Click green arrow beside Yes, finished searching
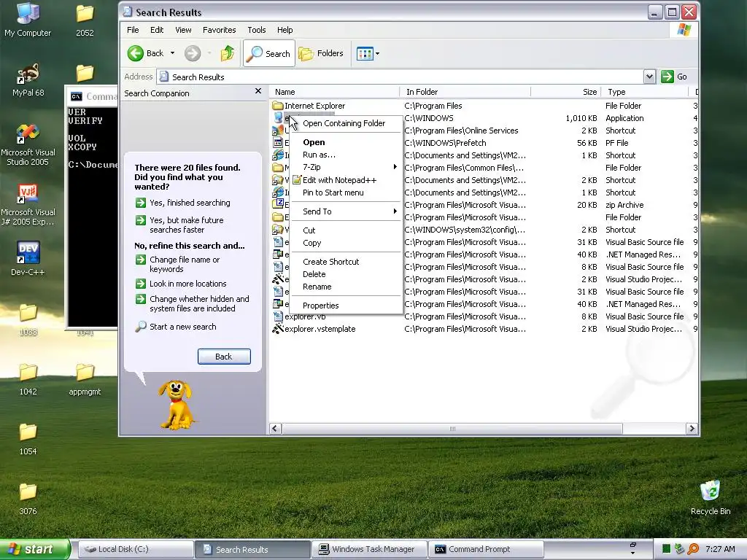Image resolution: width=747 pixels, height=560 pixels. coord(141,203)
